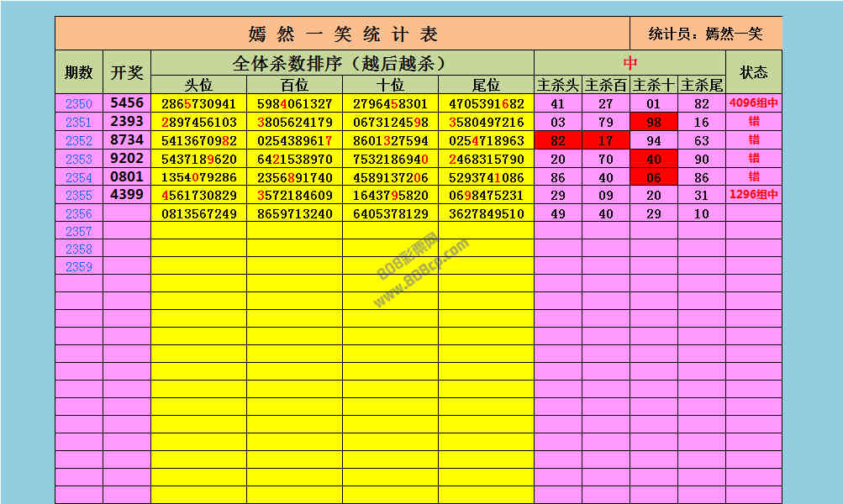Select draw result 8734 cell

[127, 140]
